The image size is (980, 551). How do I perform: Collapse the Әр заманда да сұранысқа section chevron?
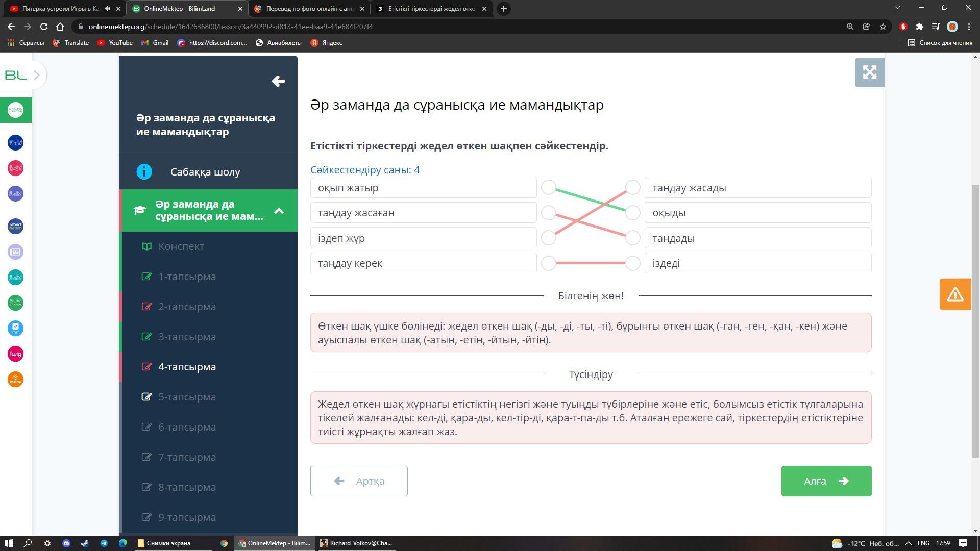tap(279, 211)
